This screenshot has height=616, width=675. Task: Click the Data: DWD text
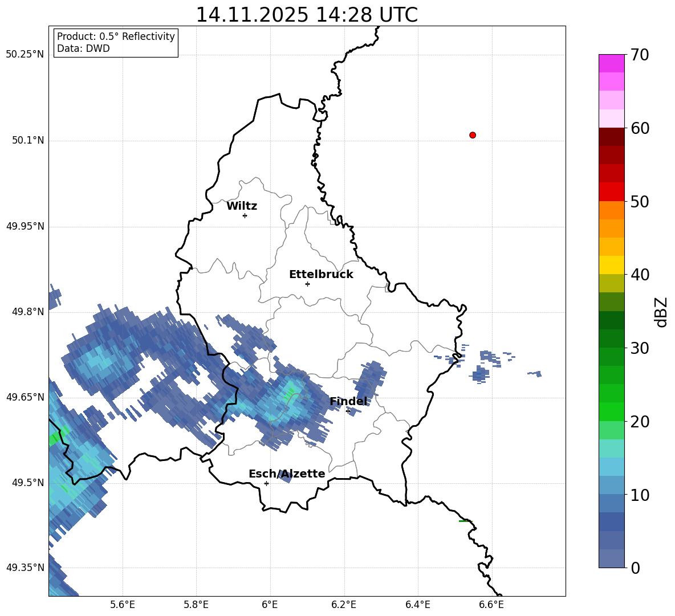(83, 48)
